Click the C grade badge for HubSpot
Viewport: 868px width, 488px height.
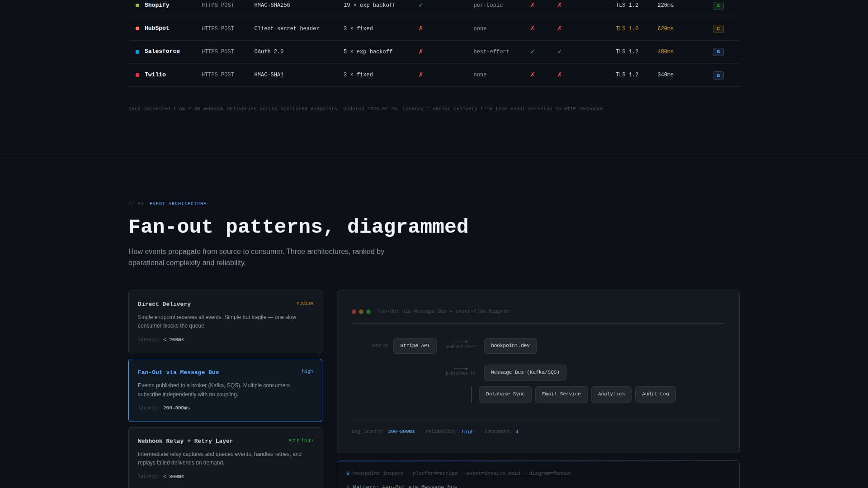click(718, 28)
